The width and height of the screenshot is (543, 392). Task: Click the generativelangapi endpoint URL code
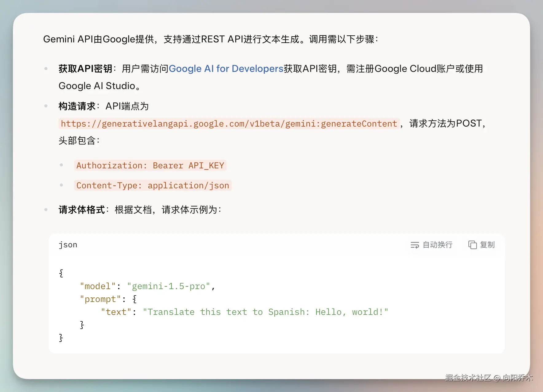[x=229, y=123]
